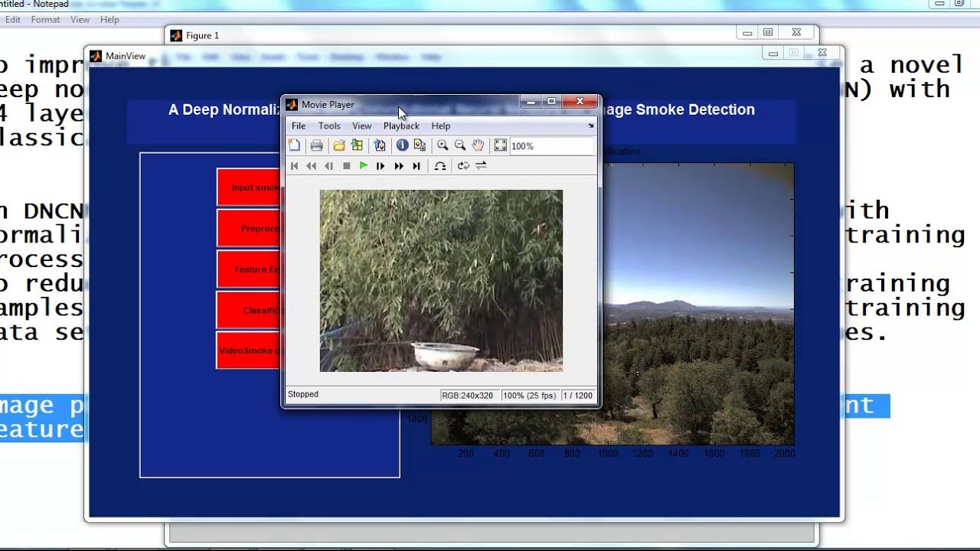Click the Print icon in Movie Player
Image resolution: width=980 pixels, height=551 pixels.
[316, 145]
